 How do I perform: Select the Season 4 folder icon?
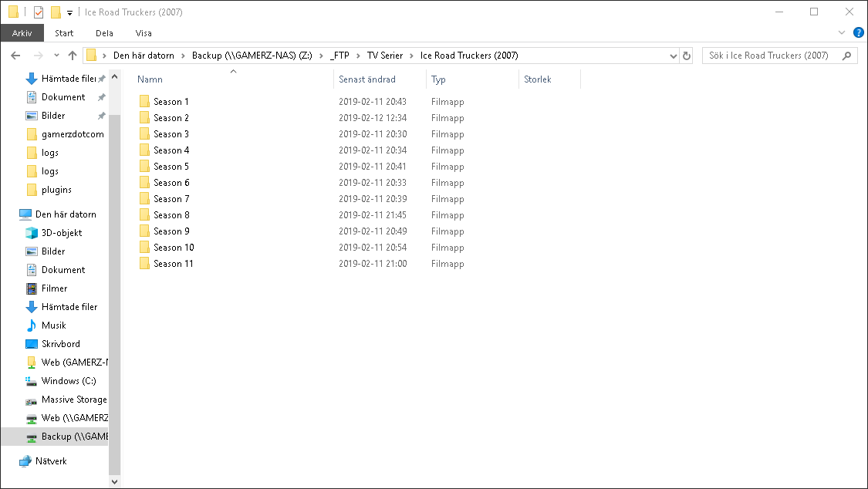click(x=144, y=150)
